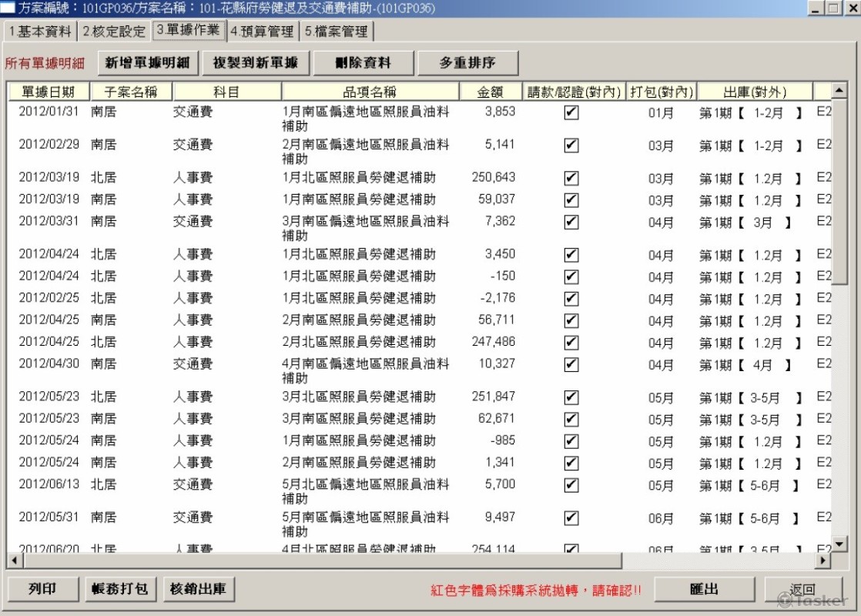The width and height of the screenshot is (861, 616).
Task: Click 多重排序 multi-sort button
Action: [467, 63]
